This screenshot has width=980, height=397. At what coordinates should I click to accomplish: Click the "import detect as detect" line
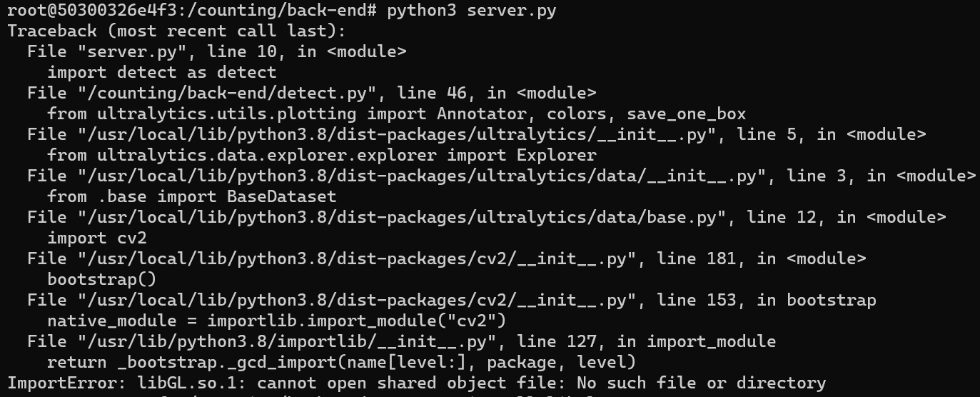(x=161, y=73)
